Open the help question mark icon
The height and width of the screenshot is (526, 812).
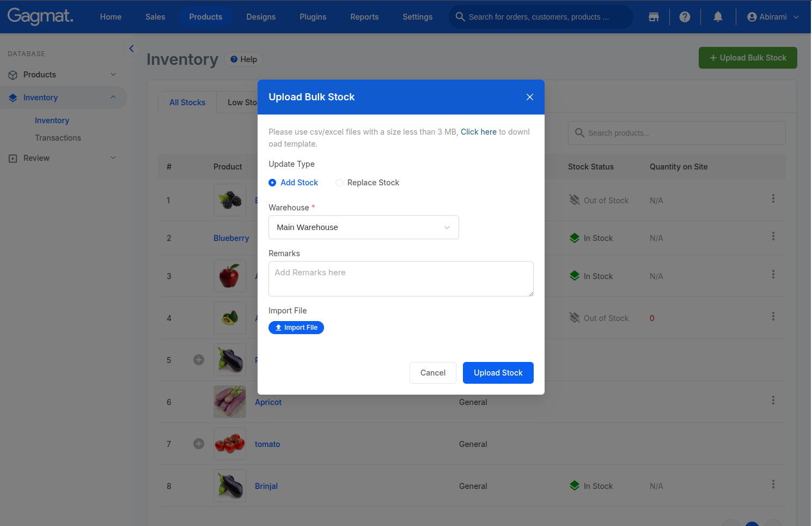coord(685,17)
